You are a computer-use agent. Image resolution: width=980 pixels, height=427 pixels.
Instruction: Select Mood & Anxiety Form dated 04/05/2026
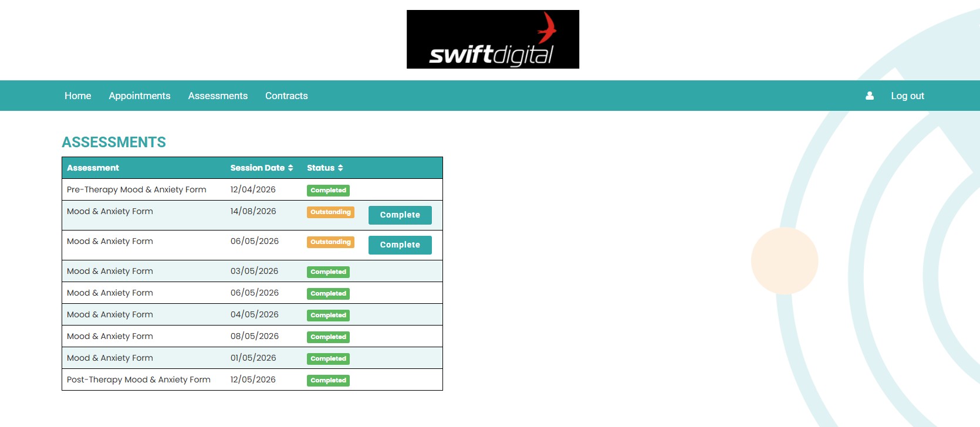pyautogui.click(x=110, y=314)
